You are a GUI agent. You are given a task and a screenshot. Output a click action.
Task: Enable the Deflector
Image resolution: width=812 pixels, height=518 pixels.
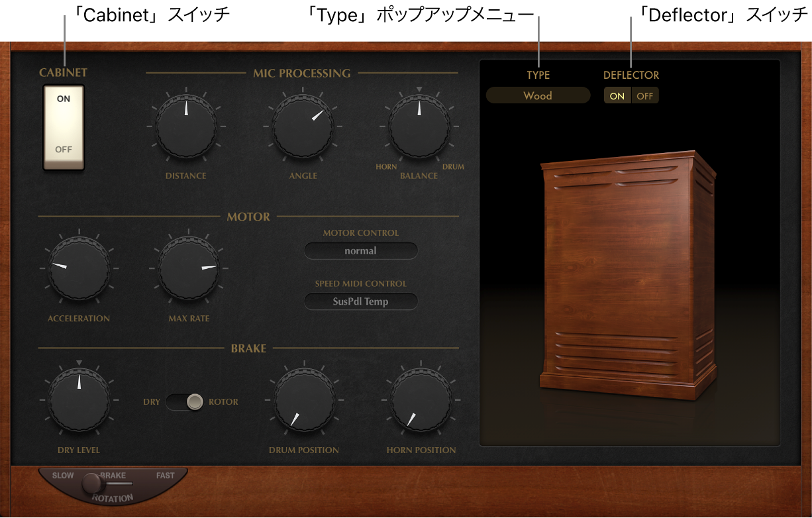(617, 95)
